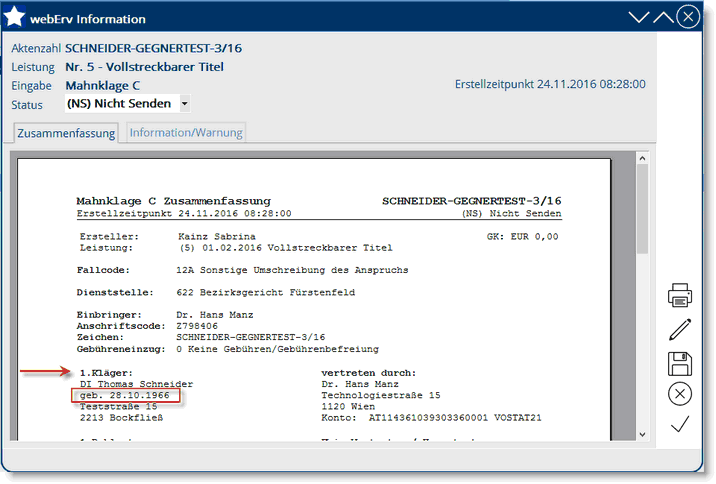Open the Information/Warnung tab
The width and height of the screenshot is (716, 484).
[x=186, y=132]
